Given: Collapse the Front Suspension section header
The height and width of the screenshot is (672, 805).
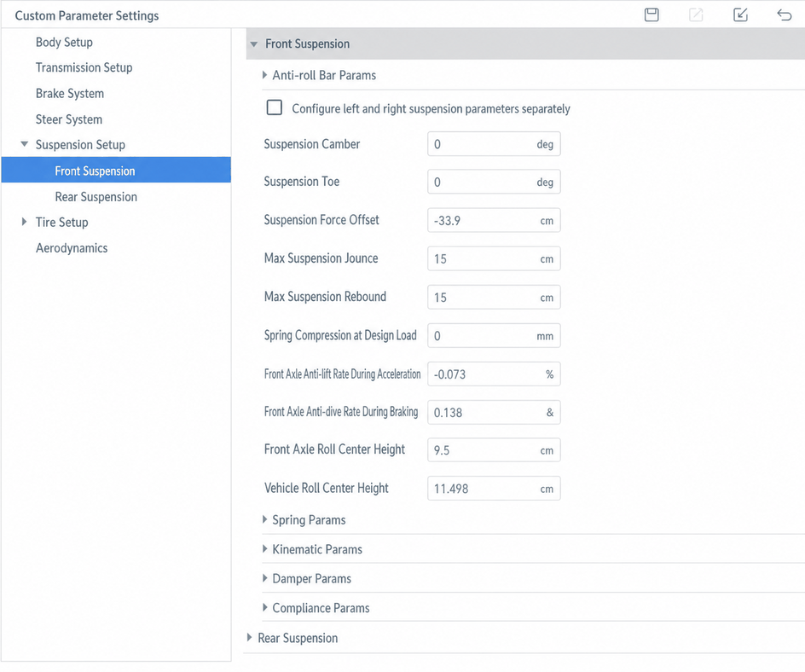Looking at the screenshot, I should tap(525, 43).
